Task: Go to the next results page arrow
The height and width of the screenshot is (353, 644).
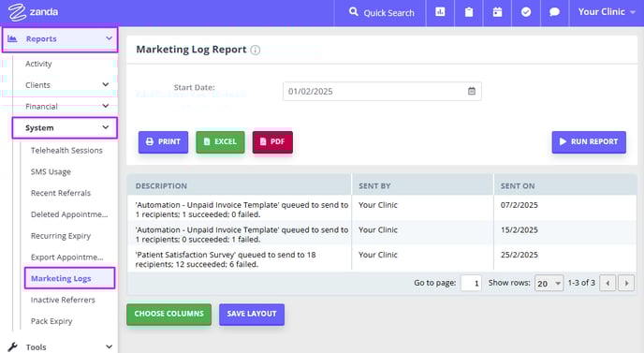Action: (x=626, y=283)
